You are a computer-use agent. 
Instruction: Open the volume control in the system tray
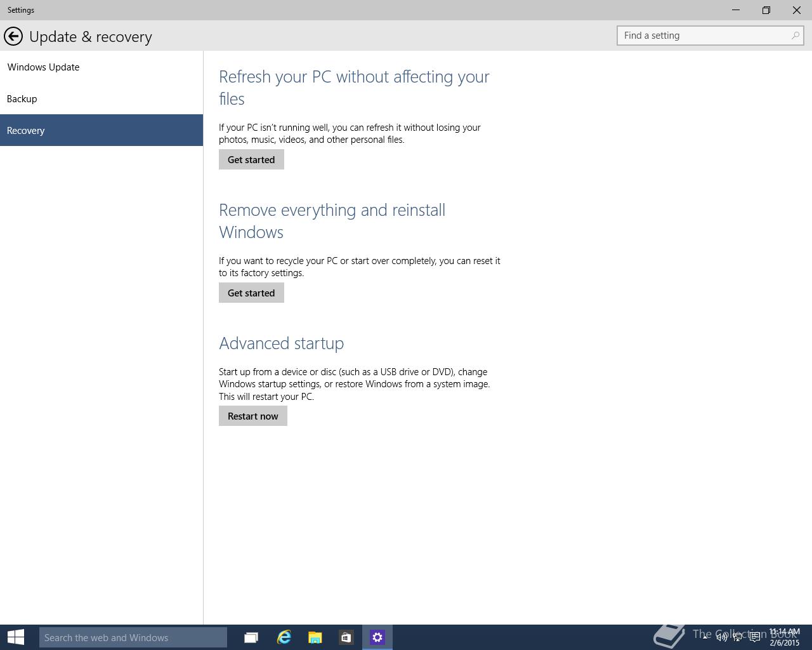click(721, 637)
